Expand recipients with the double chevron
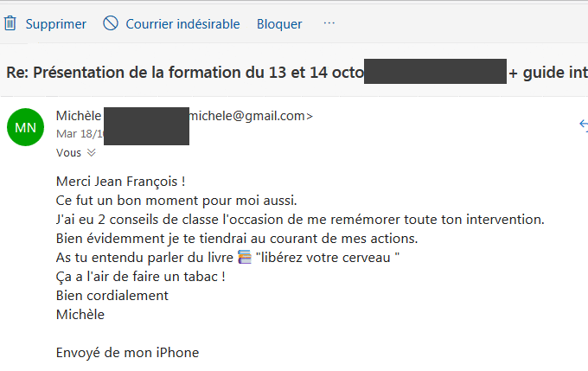588x371 pixels. point(91,153)
